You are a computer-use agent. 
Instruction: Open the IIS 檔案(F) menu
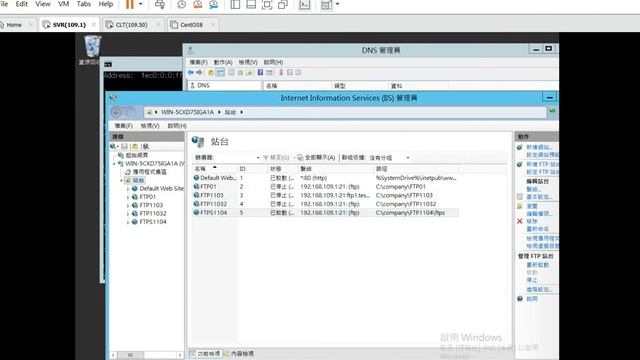point(123,126)
